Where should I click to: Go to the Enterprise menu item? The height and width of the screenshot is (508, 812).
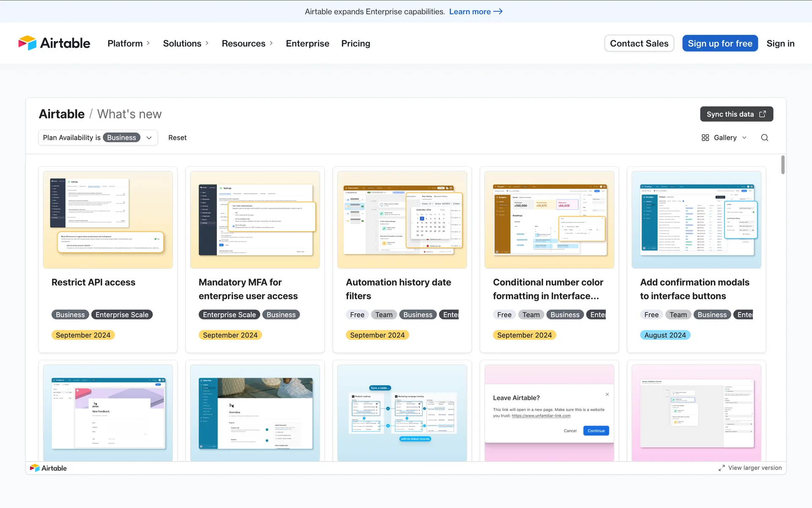click(x=307, y=43)
